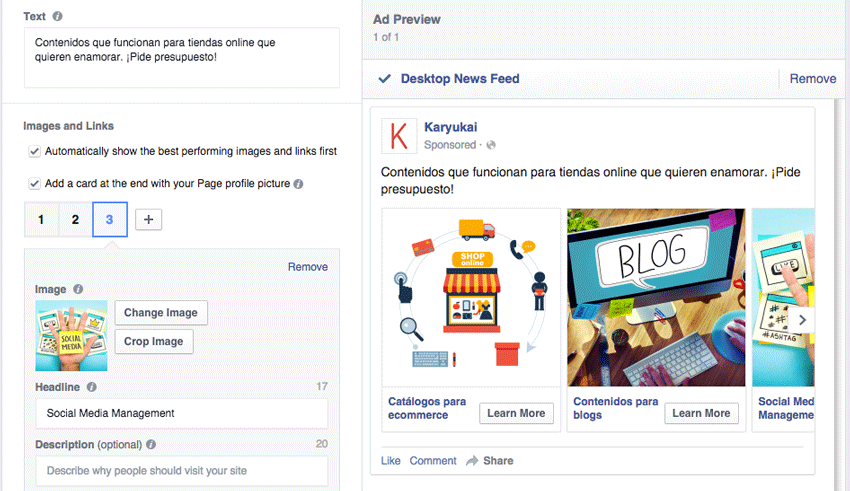Viewport: 850px width, 491px height.
Task: Click the ad body text in preview
Action: [x=590, y=180]
